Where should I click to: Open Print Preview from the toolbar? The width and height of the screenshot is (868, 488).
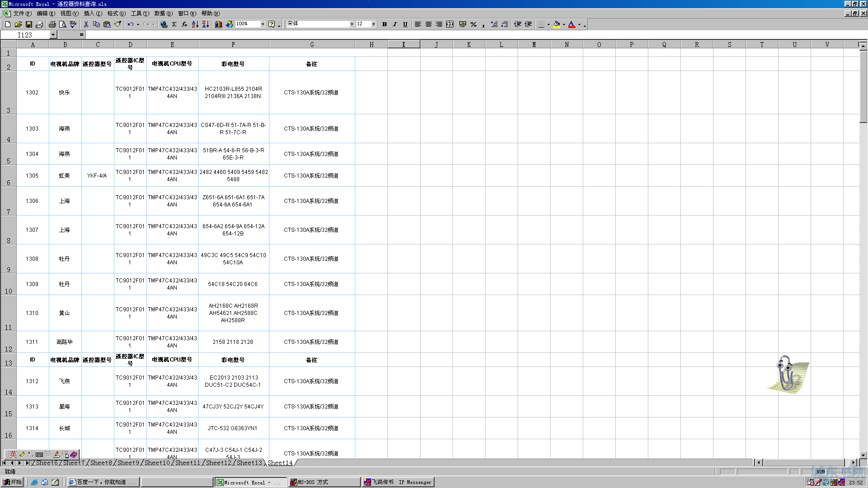pos(63,24)
